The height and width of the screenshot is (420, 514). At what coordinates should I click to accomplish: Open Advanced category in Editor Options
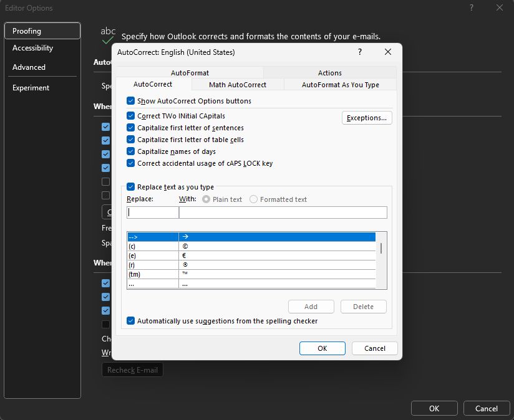pos(42,67)
